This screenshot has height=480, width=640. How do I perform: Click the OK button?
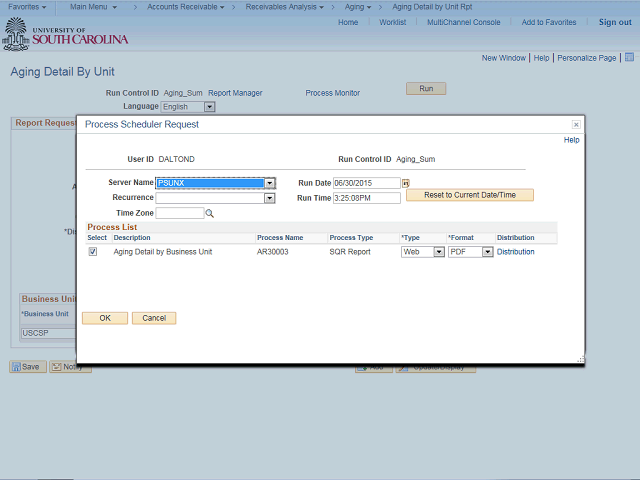[105, 318]
